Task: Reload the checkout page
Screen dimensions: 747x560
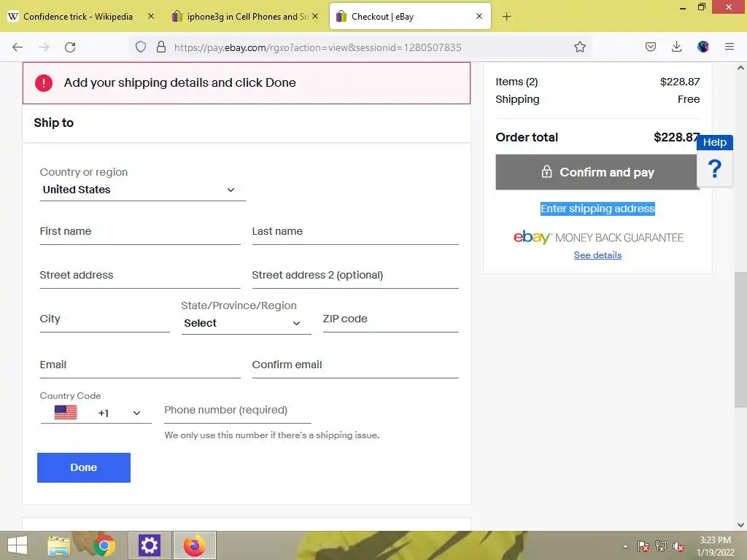Action: (x=70, y=47)
